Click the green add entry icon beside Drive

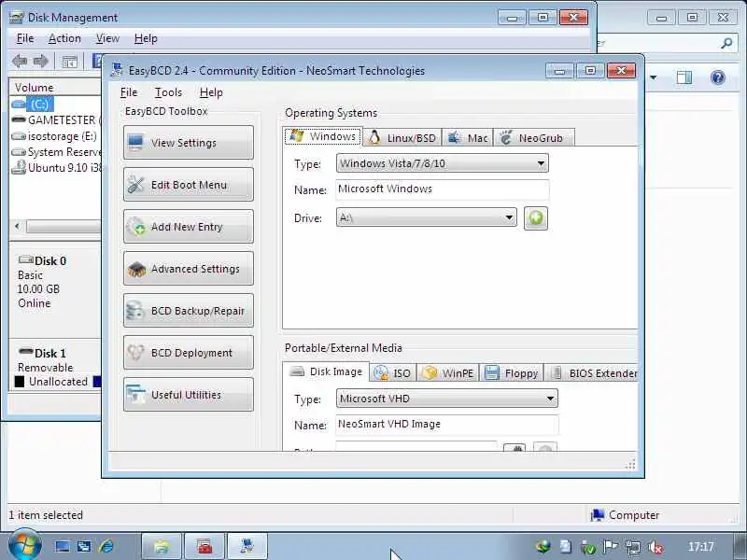pos(535,218)
